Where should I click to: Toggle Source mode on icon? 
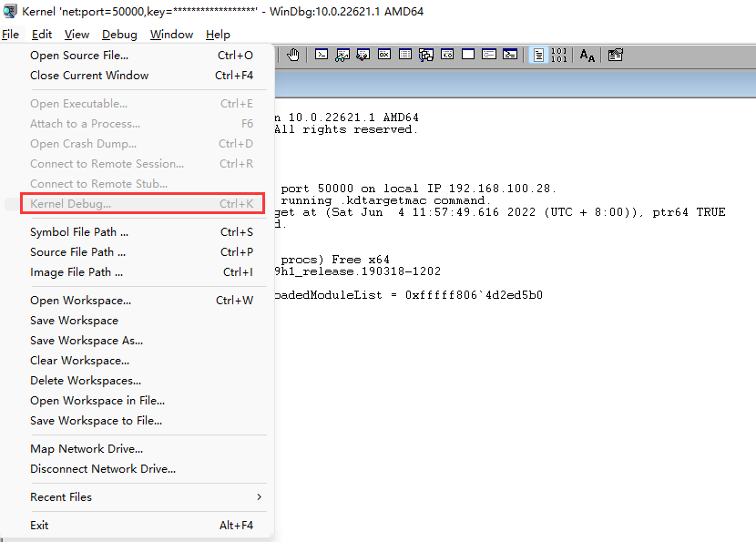538,55
